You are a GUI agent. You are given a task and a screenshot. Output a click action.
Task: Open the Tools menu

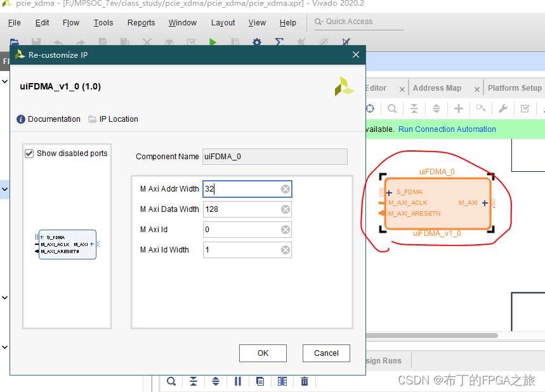click(x=103, y=23)
